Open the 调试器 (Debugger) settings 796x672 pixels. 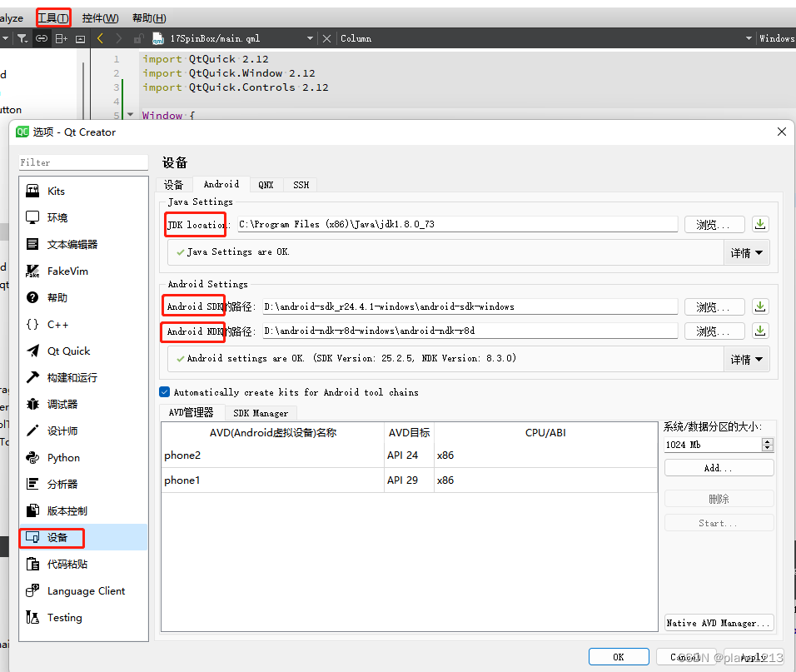(x=58, y=404)
